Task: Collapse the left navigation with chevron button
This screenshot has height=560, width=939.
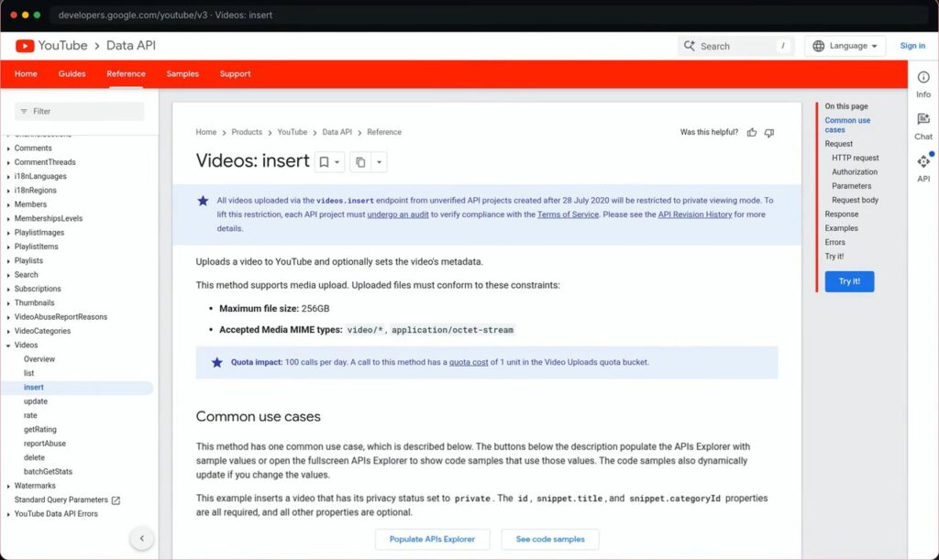Action: (142, 538)
